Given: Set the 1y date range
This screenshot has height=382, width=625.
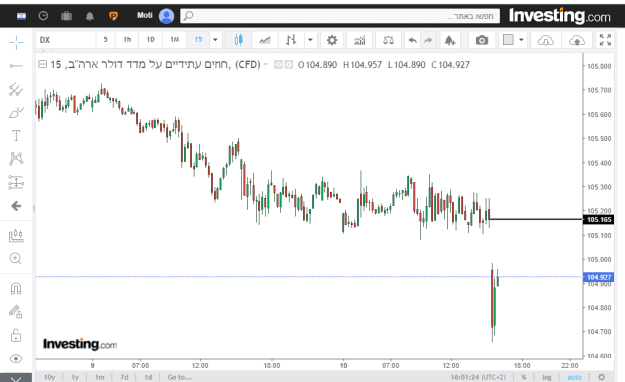Looking at the screenshot, I should [x=75, y=377].
